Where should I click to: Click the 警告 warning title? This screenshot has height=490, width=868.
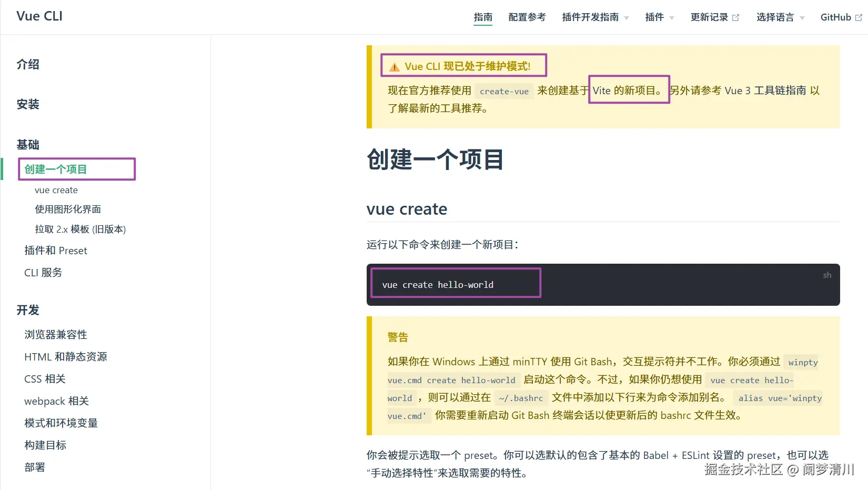pos(398,337)
